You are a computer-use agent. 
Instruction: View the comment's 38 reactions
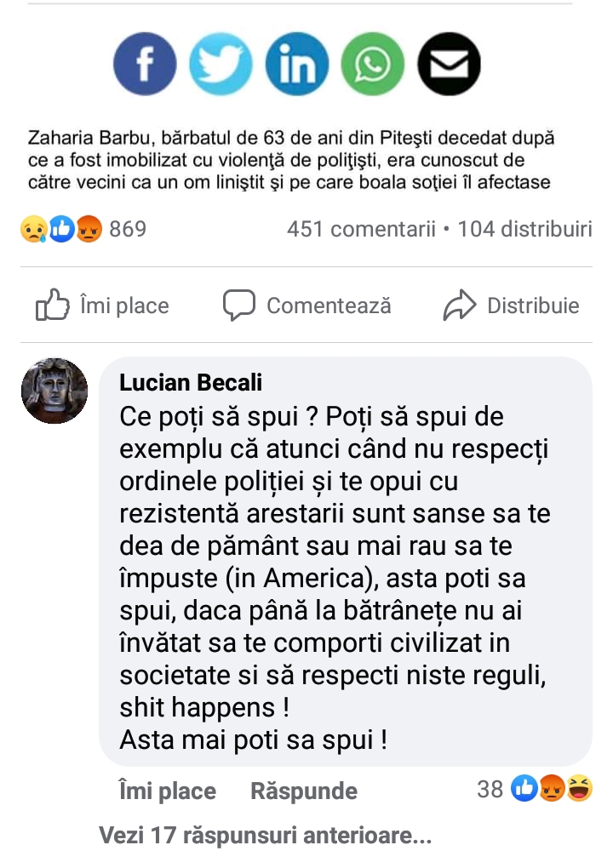click(x=535, y=789)
